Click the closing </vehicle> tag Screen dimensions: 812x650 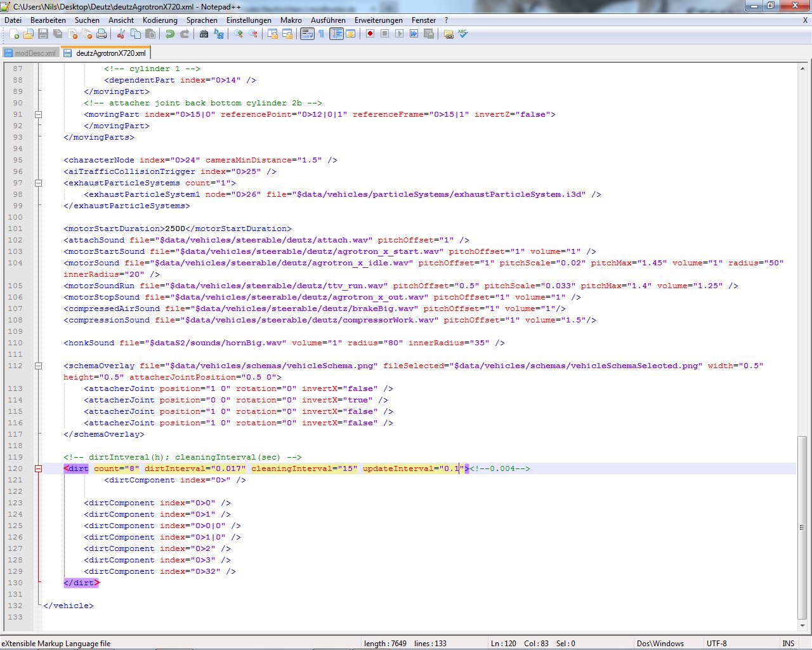coord(68,606)
